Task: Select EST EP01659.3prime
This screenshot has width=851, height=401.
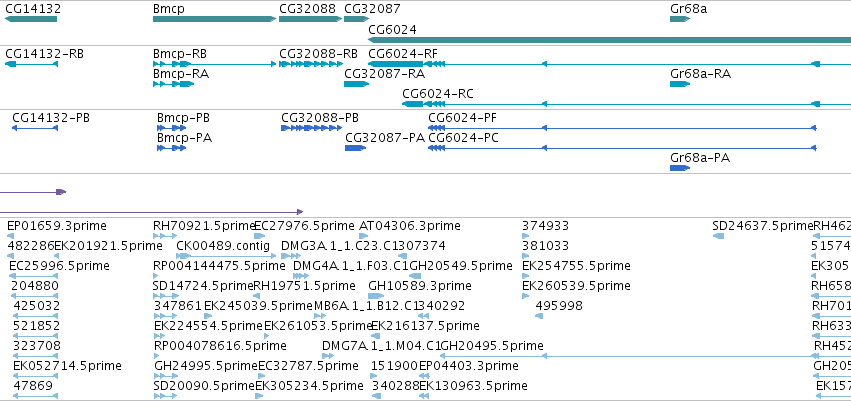Action: point(10,236)
